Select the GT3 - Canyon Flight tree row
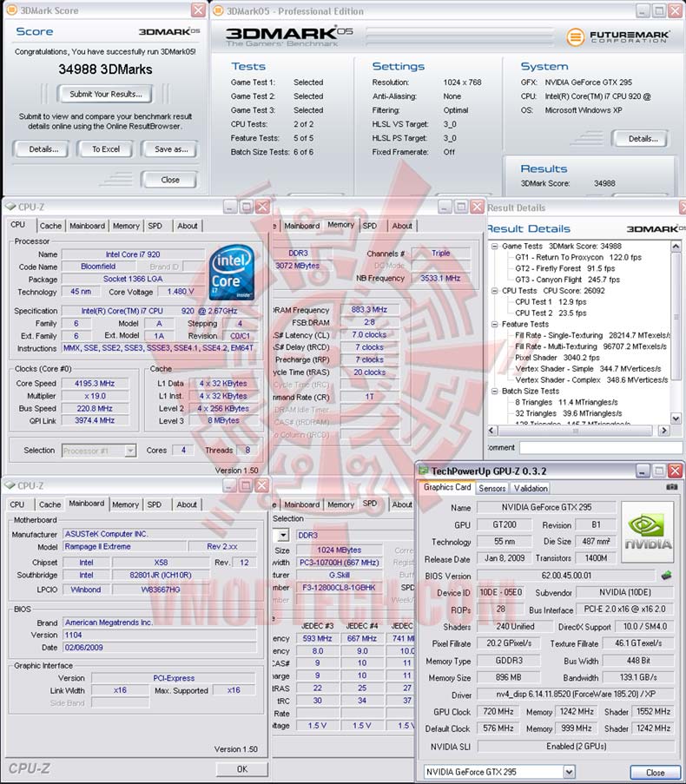This screenshot has height=784, width=686. point(567,280)
